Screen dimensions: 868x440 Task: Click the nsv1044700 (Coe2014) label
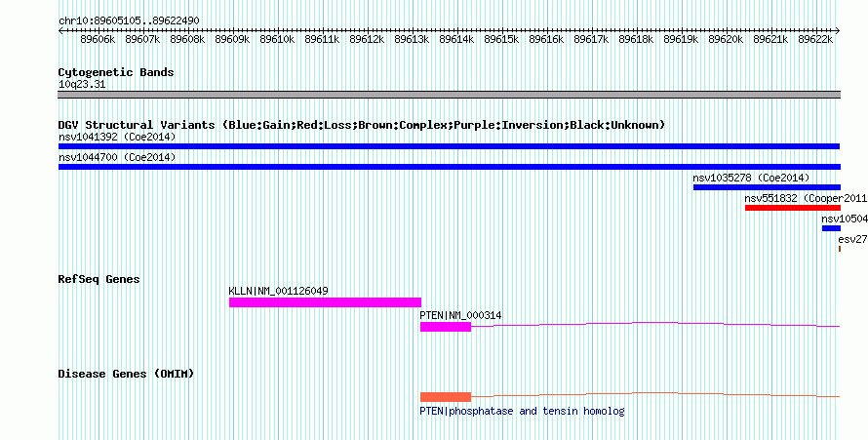pos(117,157)
